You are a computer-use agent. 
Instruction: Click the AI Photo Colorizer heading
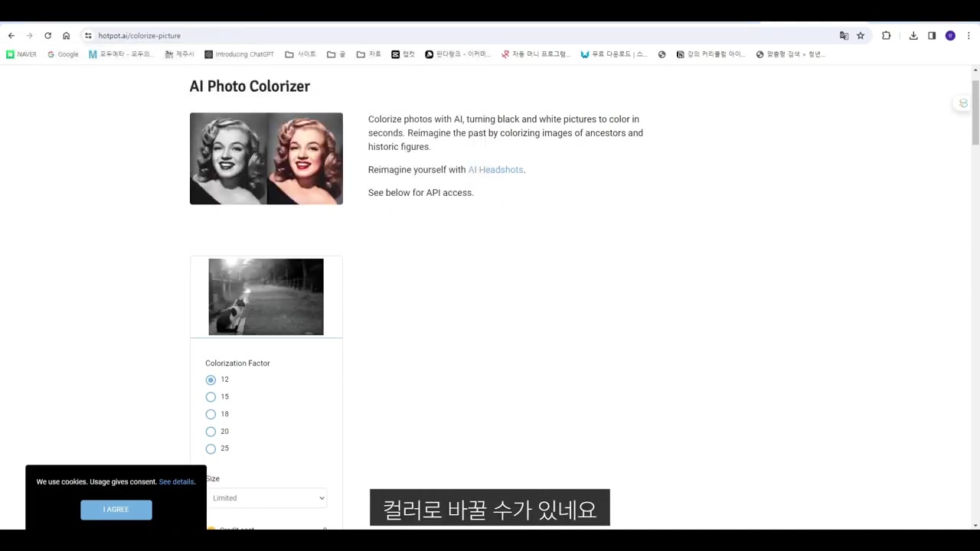point(250,86)
